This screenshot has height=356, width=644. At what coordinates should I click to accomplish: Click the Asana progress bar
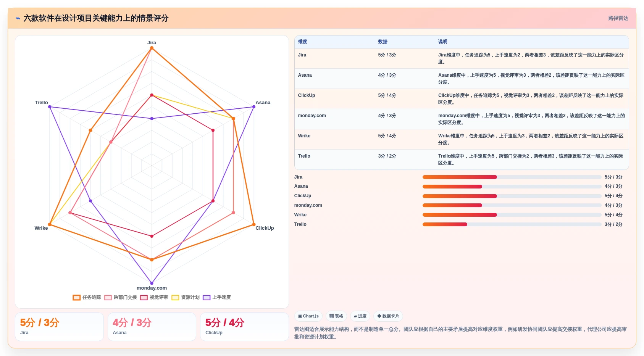tap(512, 187)
